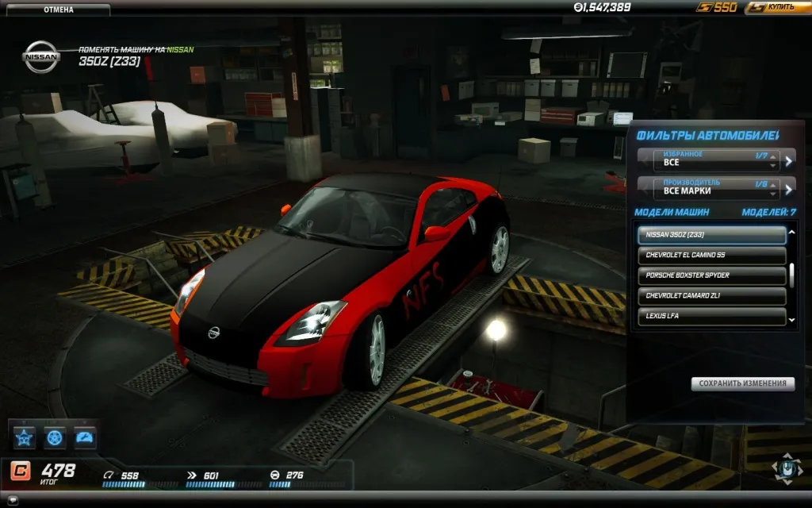
Task: Click the cash balance 1,547,389 icon
Action: point(578,7)
